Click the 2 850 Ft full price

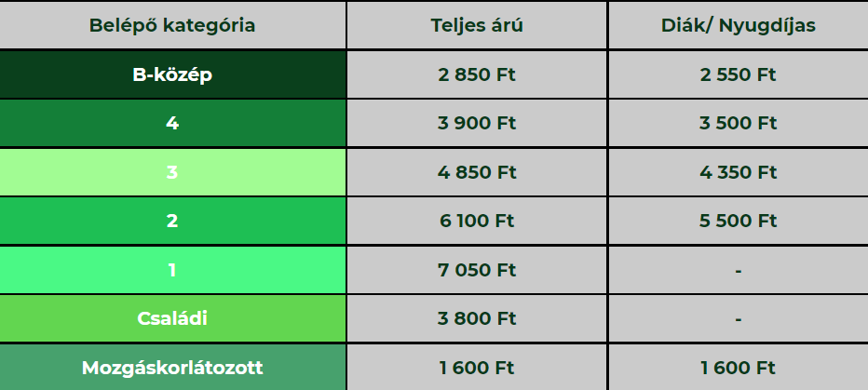(477, 74)
